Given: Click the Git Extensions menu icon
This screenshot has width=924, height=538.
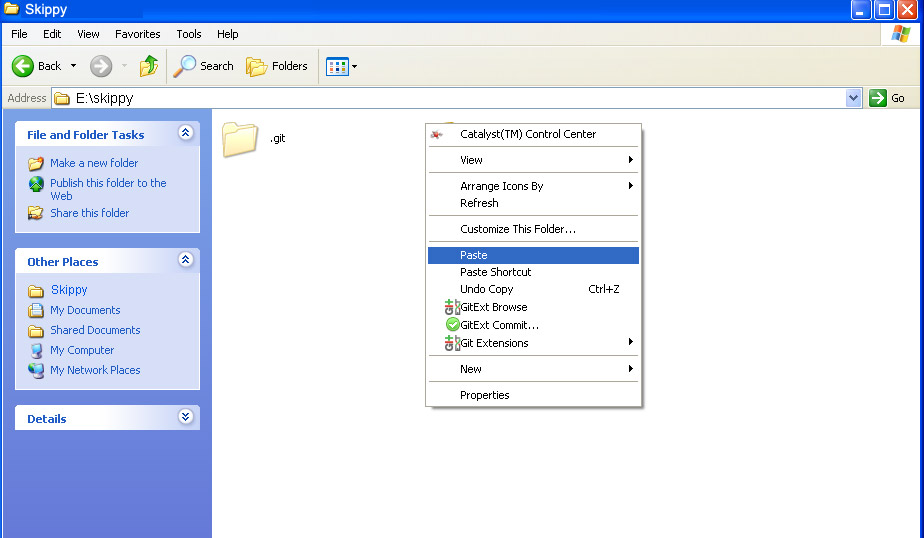Looking at the screenshot, I should pyautogui.click(x=452, y=343).
